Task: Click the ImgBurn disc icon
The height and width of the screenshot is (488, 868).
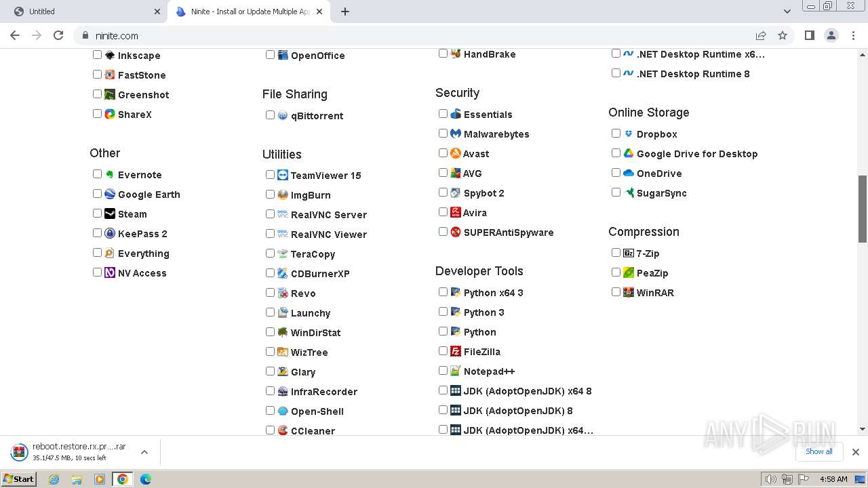Action: click(x=283, y=195)
